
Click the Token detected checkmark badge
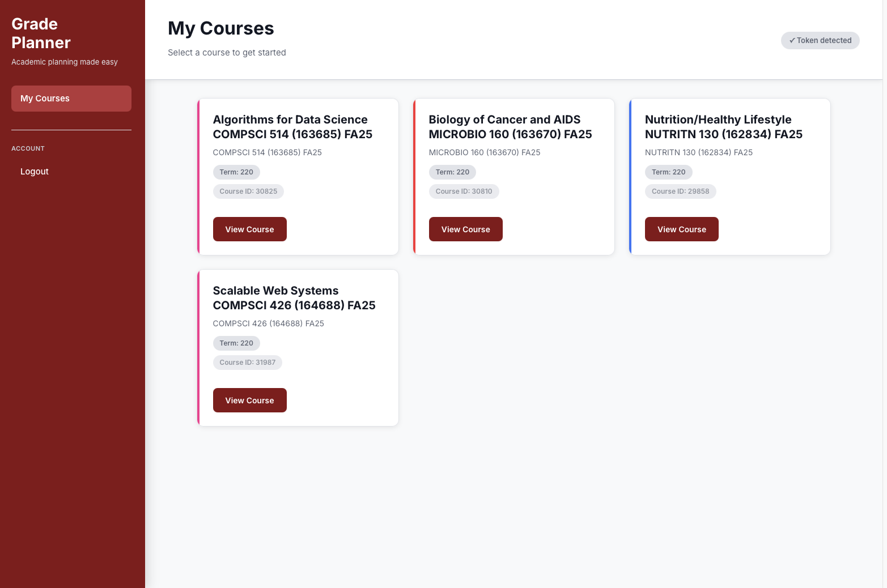(820, 40)
